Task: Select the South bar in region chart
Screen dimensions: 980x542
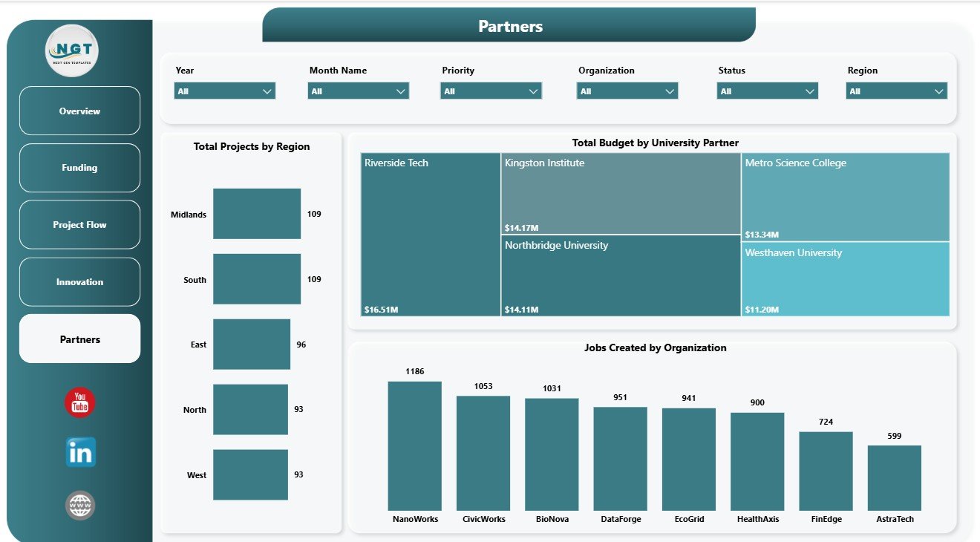Action: click(257, 279)
